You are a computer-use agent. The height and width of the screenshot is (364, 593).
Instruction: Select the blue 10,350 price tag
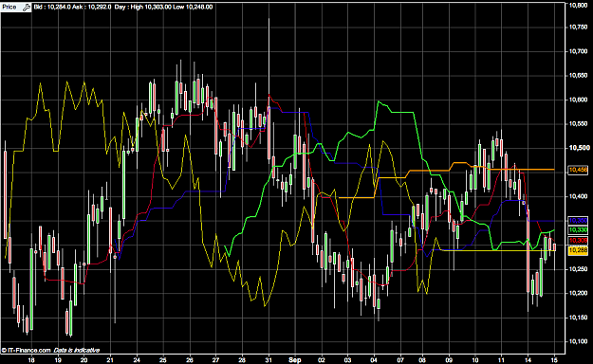coord(578,220)
